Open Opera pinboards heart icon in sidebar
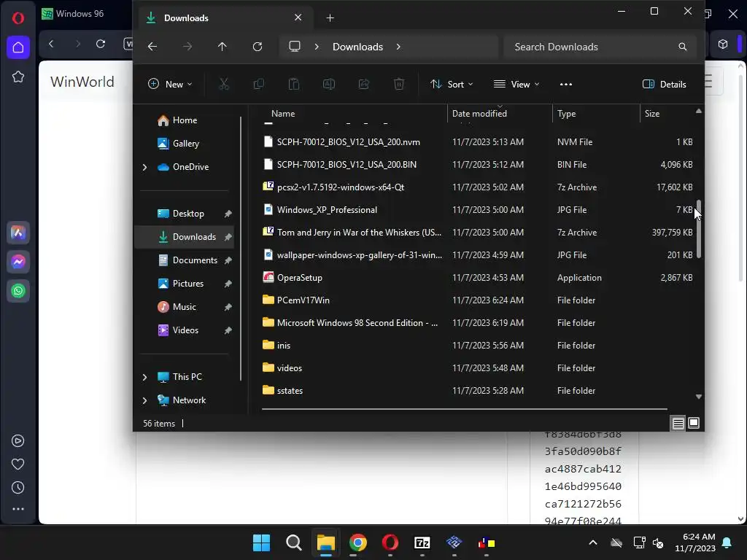This screenshot has height=560, width=747. point(18,464)
